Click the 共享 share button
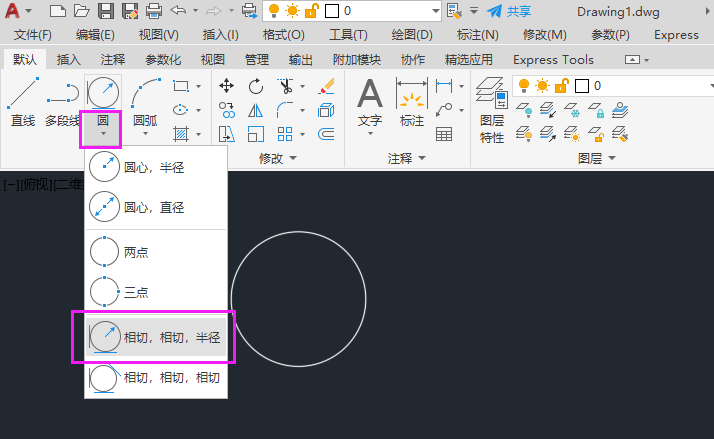714x439 pixels. (x=509, y=11)
